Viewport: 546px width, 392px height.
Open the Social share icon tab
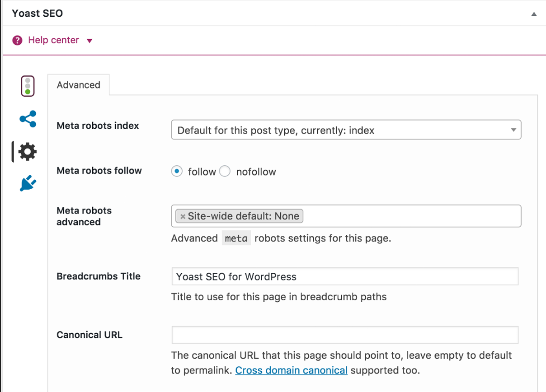[x=28, y=119]
